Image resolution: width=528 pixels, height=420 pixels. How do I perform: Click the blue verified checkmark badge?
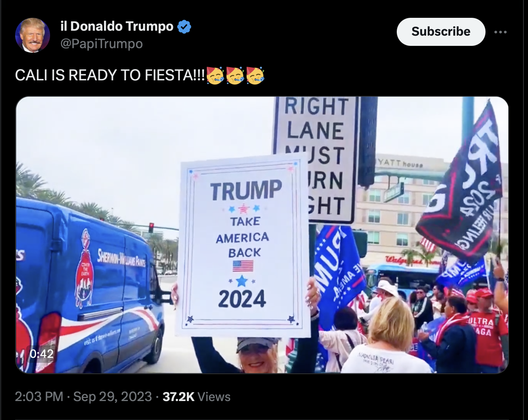[x=184, y=27]
